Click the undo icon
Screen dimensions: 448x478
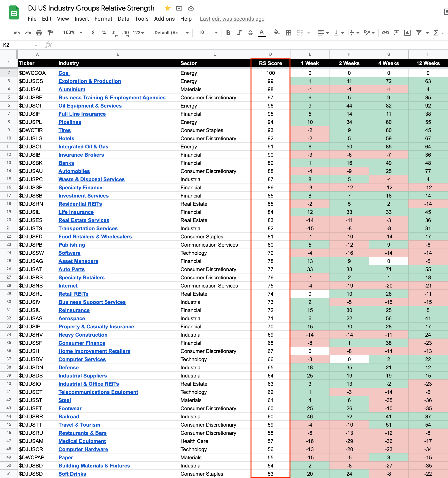pyautogui.click(x=17, y=33)
